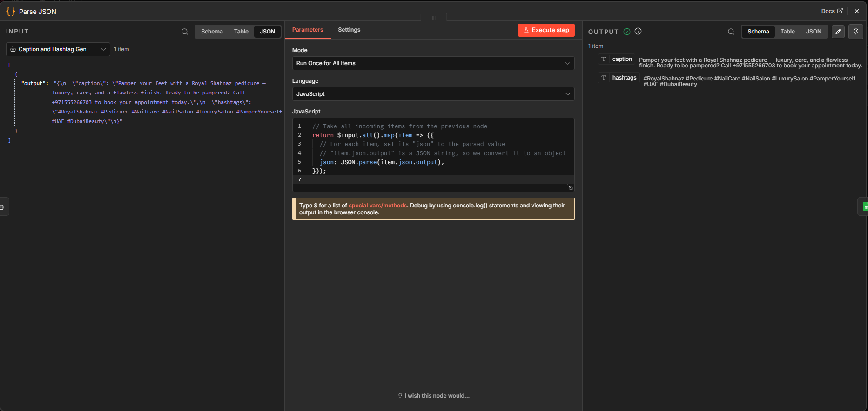
Task: Open the Docs link
Action: pos(832,11)
